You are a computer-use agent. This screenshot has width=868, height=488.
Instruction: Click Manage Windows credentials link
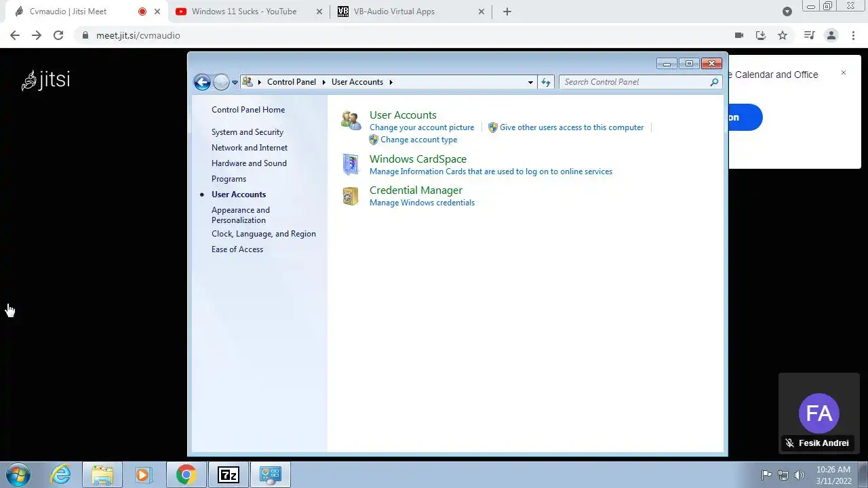pos(422,203)
